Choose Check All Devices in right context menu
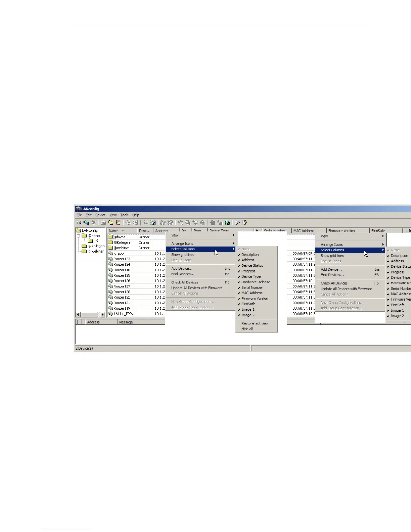The width and height of the screenshot is (411, 532). [x=350, y=283]
